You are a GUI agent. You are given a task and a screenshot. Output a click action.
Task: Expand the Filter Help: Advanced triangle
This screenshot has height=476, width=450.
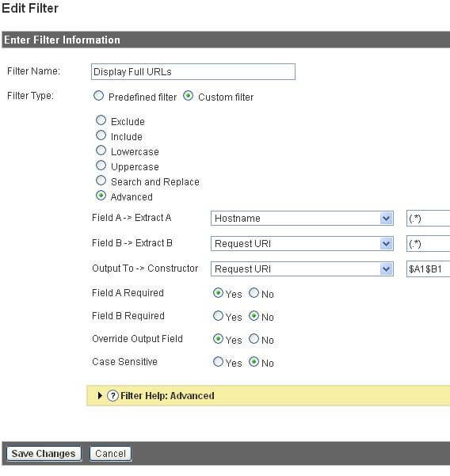100,395
